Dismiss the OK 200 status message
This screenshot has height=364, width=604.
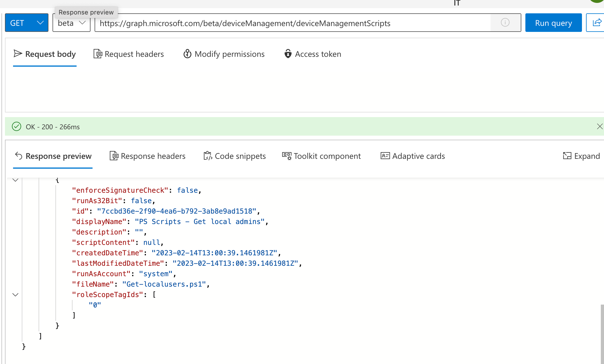[600, 126]
